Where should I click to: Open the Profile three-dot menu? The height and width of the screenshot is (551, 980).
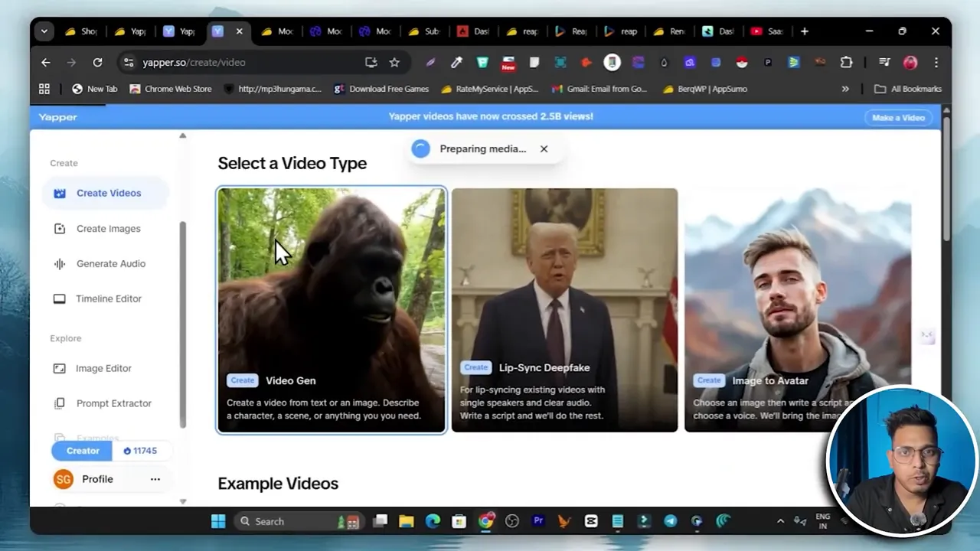[155, 478]
